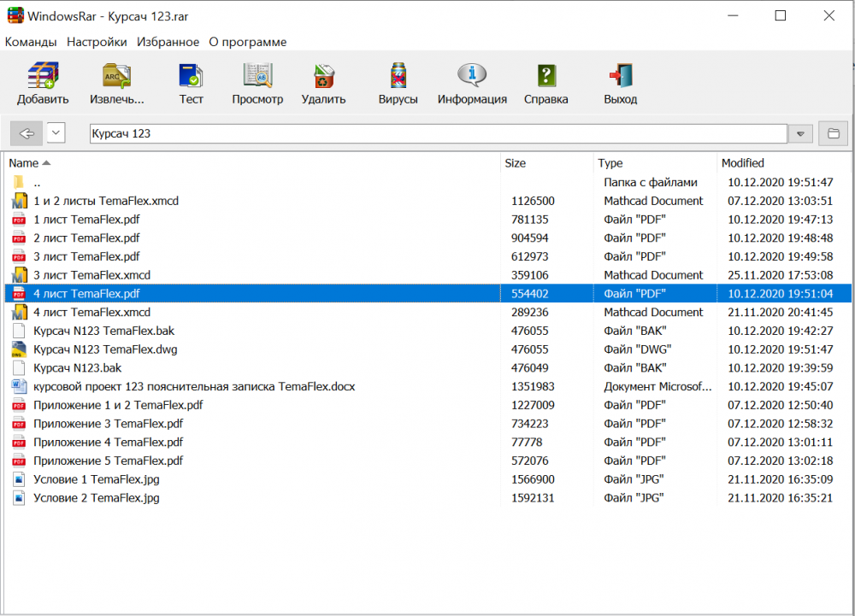Run the Тест archive test icon
Image resolution: width=855 pixels, height=616 pixels.
pyautogui.click(x=191, y=77)
